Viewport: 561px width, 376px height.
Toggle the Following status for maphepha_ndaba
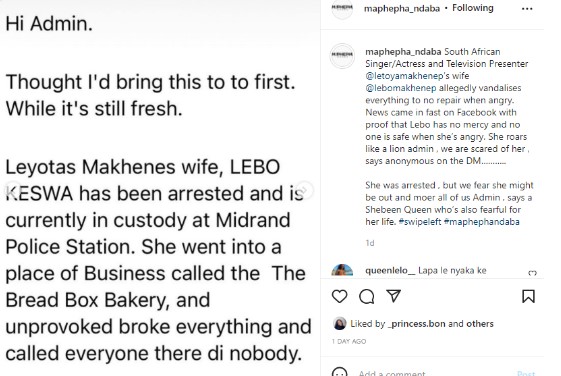[472, 8]
